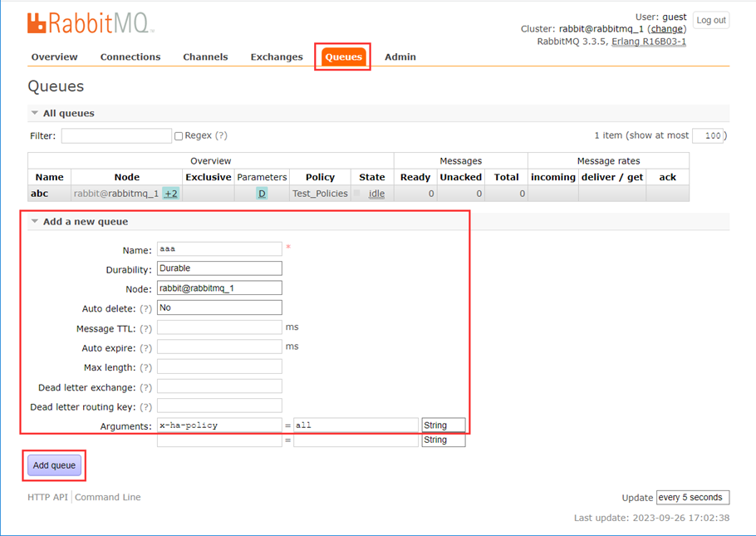Screen dimensions: 756x536
Task: Click the Max length input field
Action: click(219, 366)
